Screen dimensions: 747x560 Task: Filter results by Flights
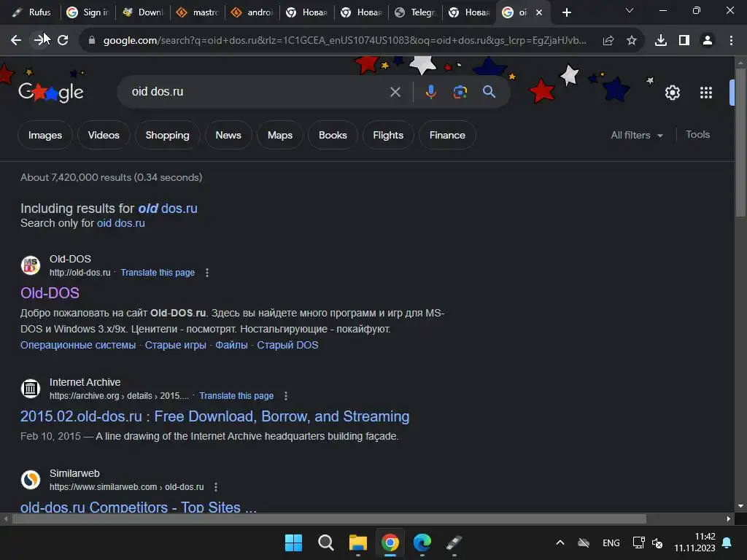click(388, 135)
